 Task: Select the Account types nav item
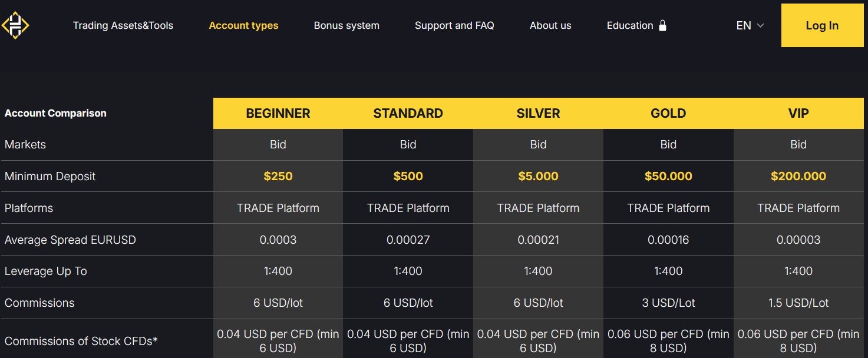243,25
